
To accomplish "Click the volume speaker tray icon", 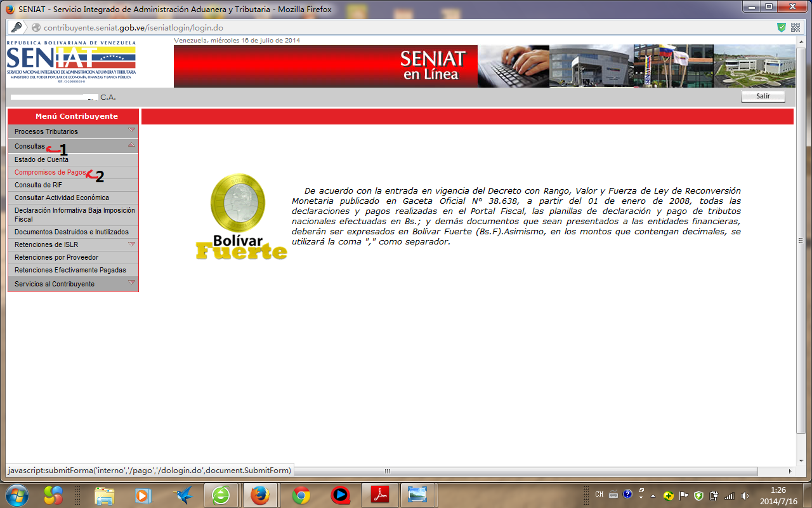I will click(743, 495).
